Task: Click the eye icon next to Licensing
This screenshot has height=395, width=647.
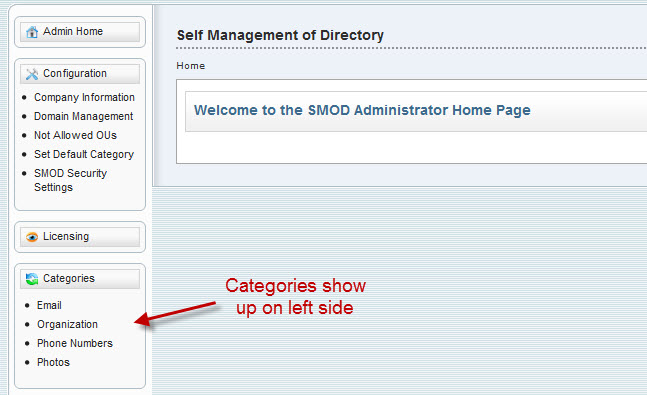Action: [32, 237]
